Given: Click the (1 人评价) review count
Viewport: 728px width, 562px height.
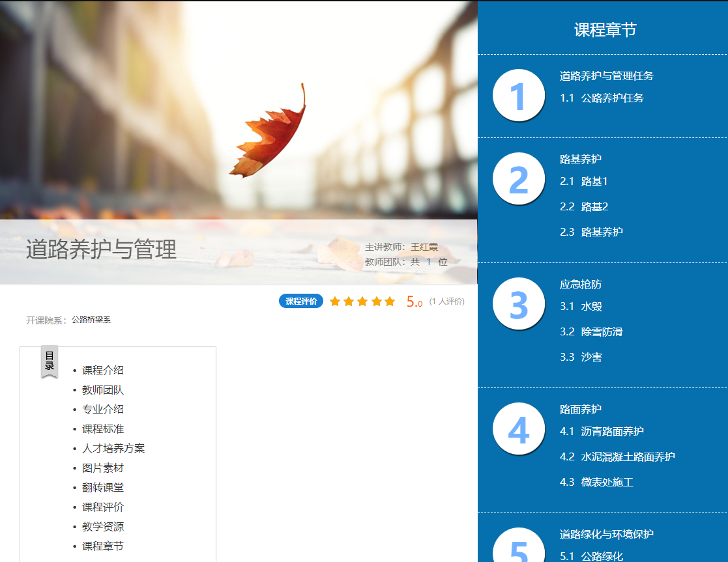Looking at the screenshot, I should 446,302.
